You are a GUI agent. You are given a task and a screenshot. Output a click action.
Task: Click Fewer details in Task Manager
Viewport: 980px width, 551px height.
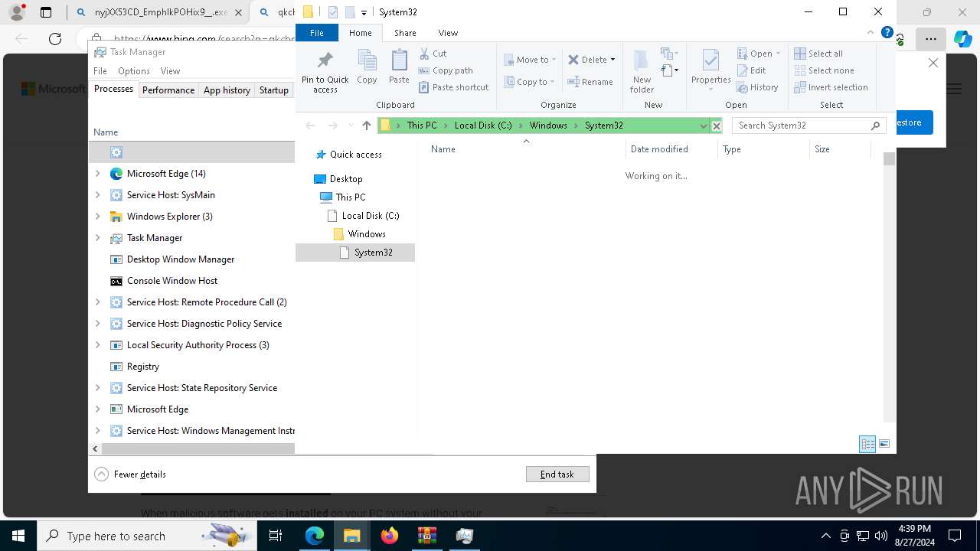(x=130, y=474)
